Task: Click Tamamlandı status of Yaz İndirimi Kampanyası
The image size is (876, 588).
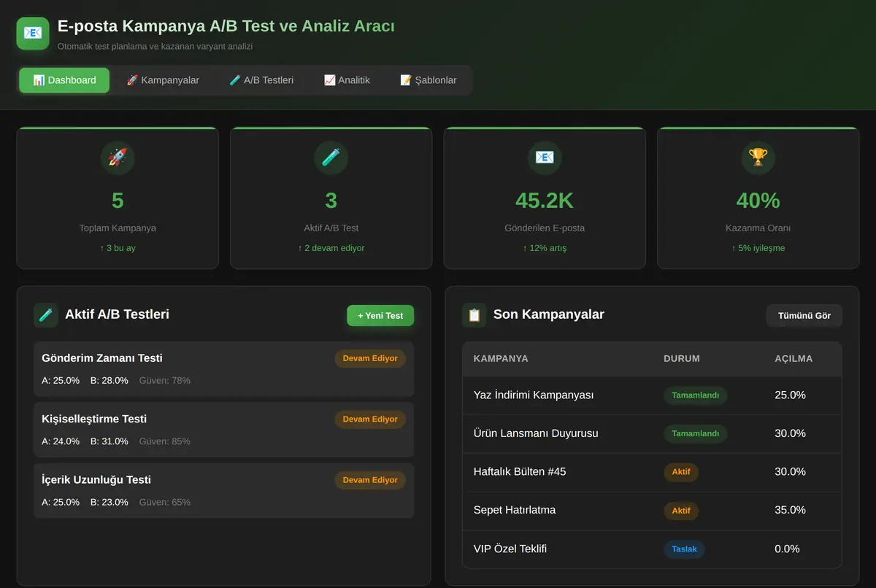Action: coord(696,395)
